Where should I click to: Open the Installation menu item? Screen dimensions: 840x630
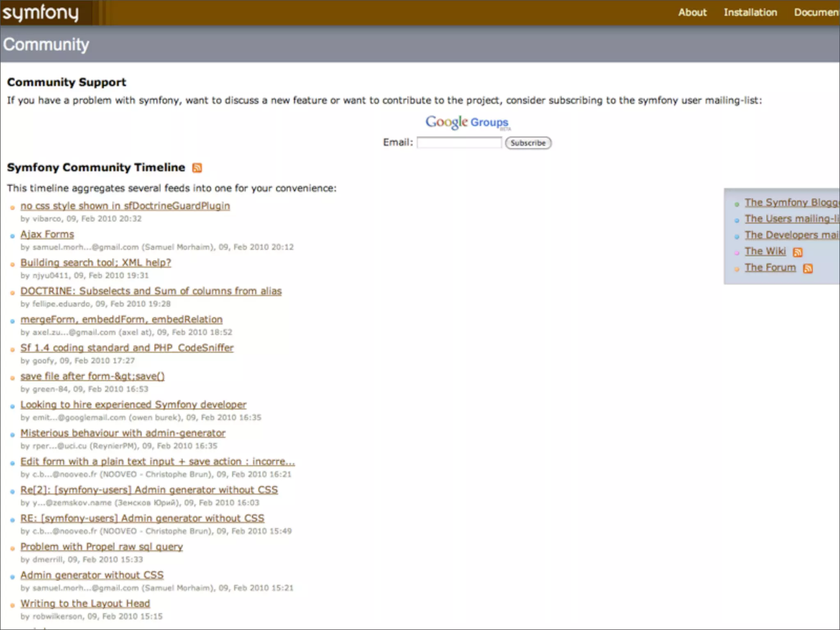pyautogui.click(x=750, y=13)
